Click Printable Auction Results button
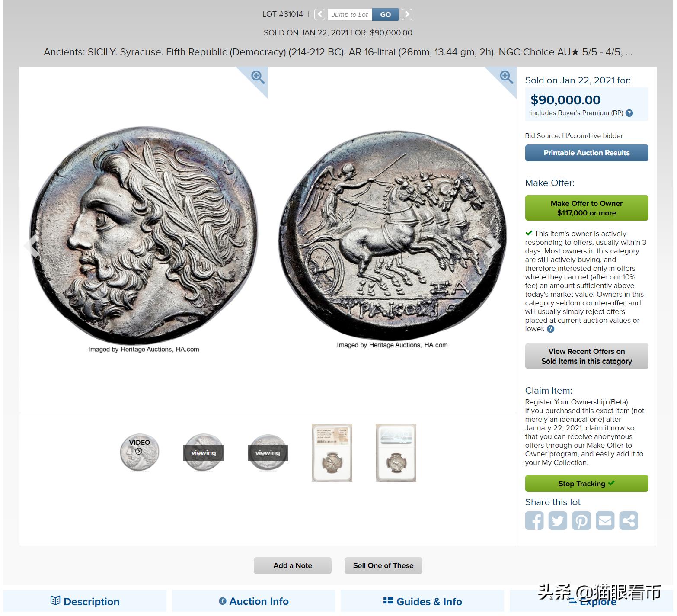The width and height of the screenshot is (677, 616). coord(587,153)
